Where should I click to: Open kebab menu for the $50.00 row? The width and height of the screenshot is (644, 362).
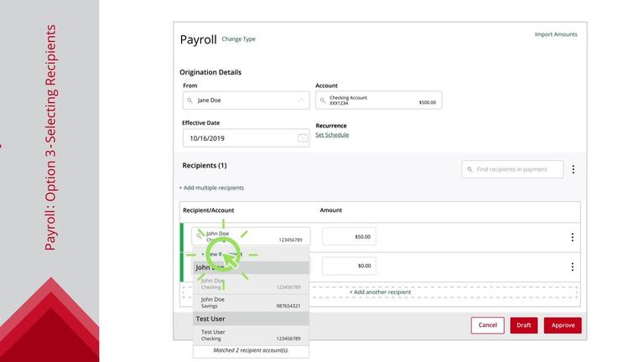coord(572,237)
